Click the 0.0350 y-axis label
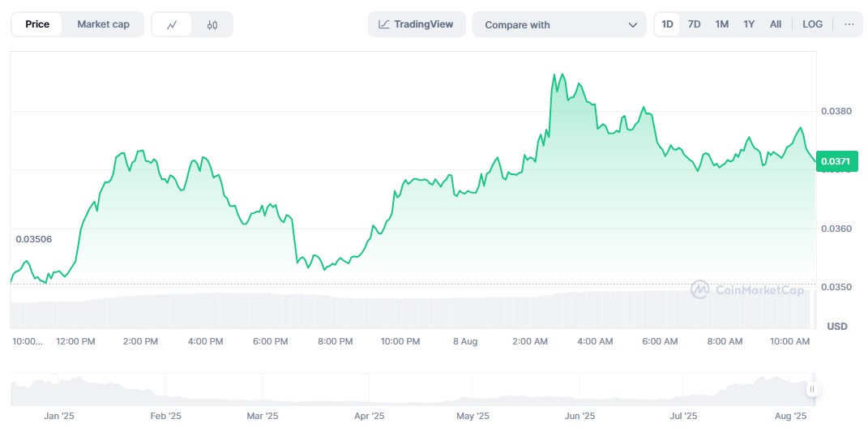This screenshot has width=868, height=432. coord(836,288)
